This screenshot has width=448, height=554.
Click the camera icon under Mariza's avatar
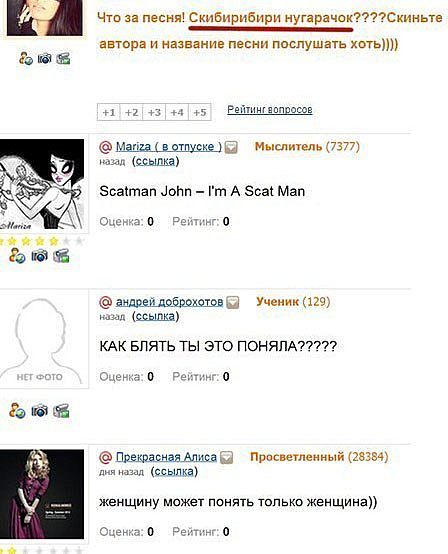click(x=39, y=255)
